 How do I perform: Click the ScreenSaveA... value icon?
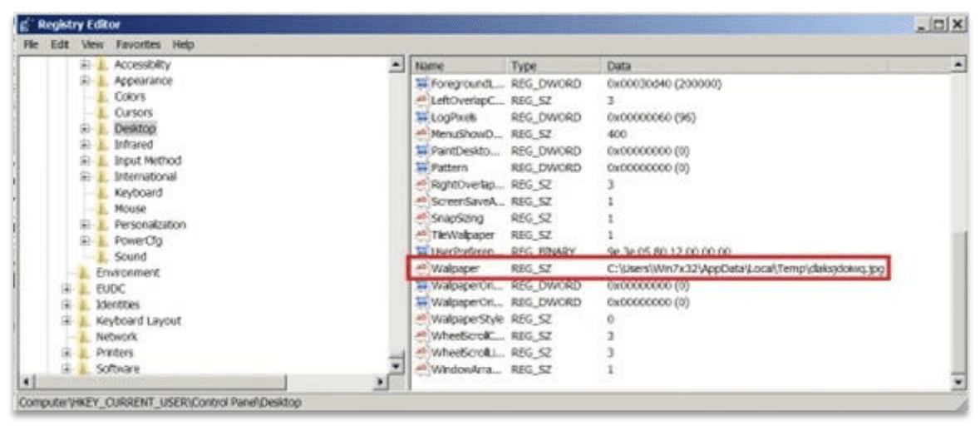422,202
